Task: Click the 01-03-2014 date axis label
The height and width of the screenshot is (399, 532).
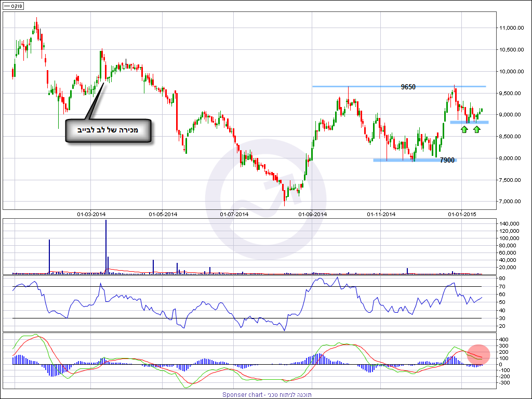Action: click(91, 214)
